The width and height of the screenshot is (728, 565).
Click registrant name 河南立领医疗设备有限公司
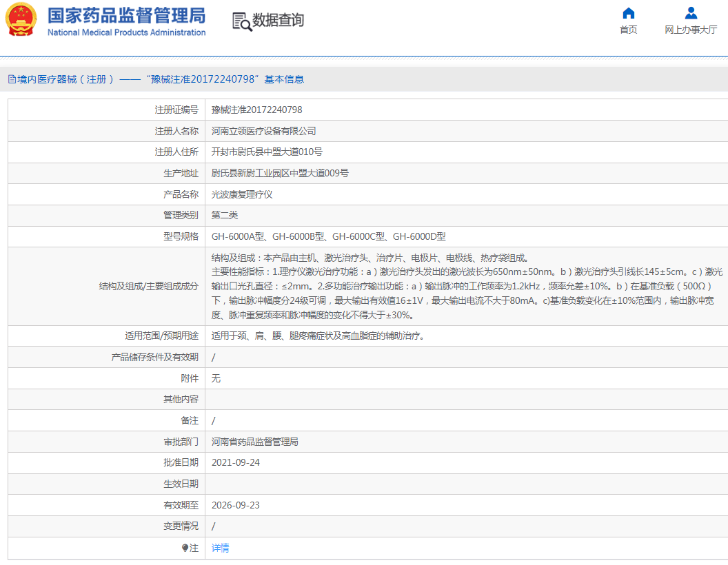263,131
